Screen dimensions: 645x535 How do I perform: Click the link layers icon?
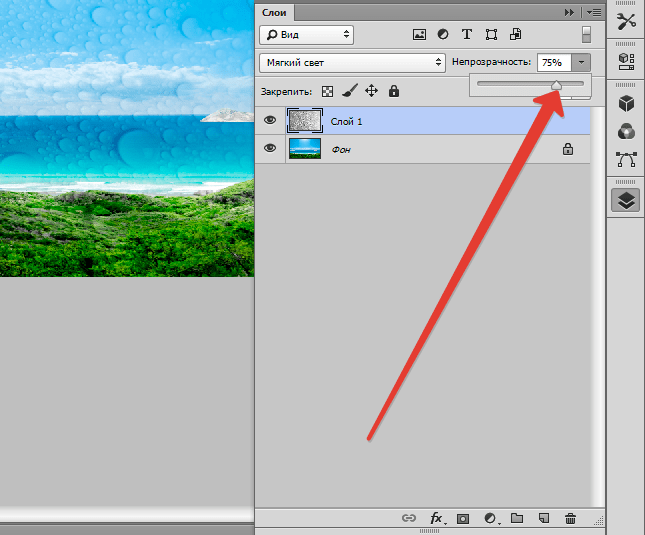coord(408,518)
